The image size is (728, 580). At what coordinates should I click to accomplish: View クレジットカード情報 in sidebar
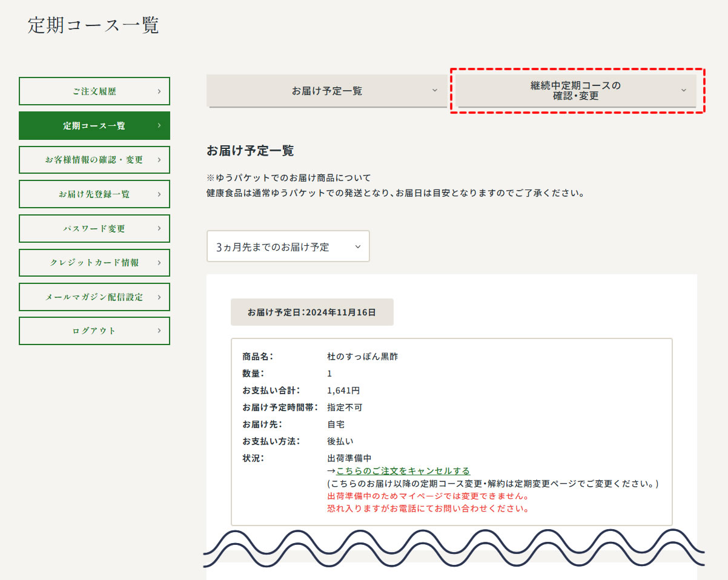(94, 263)
